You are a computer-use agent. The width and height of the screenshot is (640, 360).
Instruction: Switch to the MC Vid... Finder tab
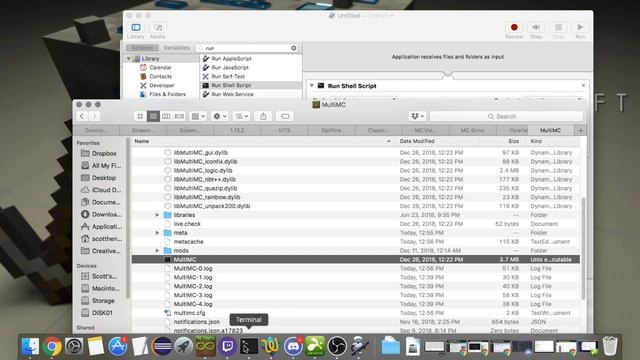tap(425, 131)
